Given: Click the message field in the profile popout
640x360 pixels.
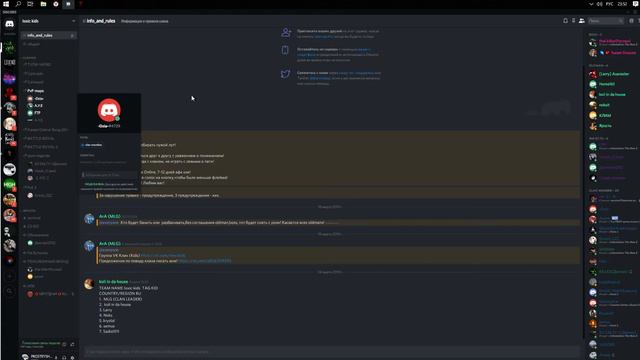Looking at the screenshot, I should click(109, 175).
